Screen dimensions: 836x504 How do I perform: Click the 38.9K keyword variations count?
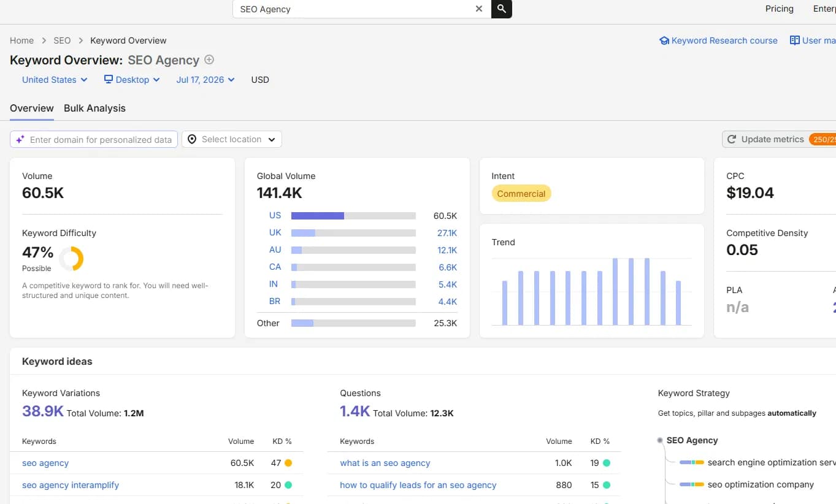coord(43,411)
